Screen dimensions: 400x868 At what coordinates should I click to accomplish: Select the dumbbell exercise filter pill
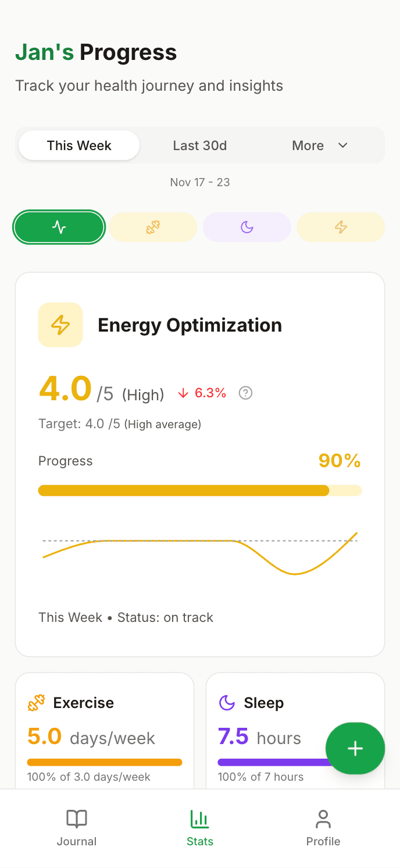point(152,227)
